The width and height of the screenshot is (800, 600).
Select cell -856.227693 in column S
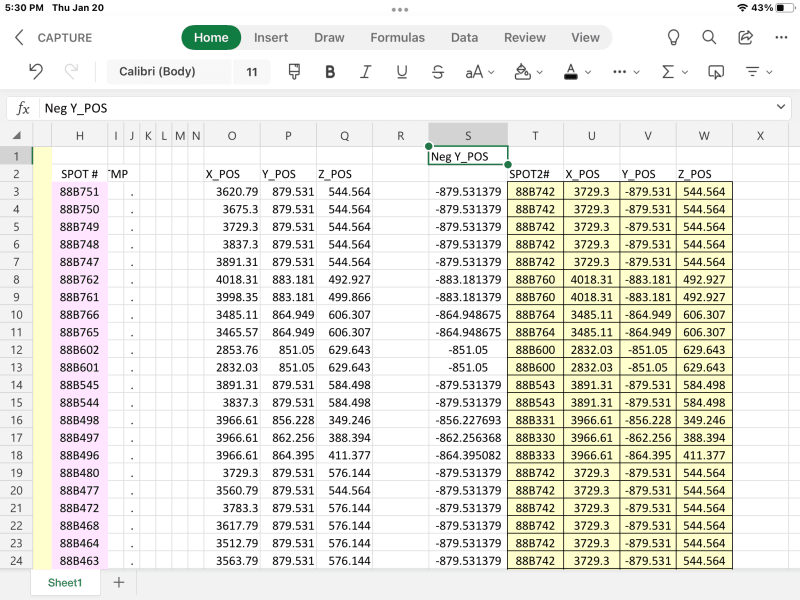point(468,420)
